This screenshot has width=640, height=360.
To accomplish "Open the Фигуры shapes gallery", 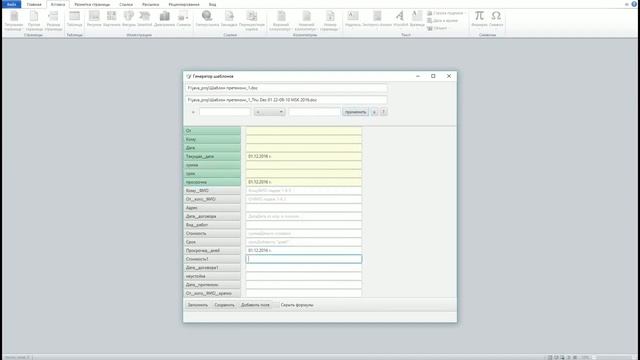I will coord(129,19).
